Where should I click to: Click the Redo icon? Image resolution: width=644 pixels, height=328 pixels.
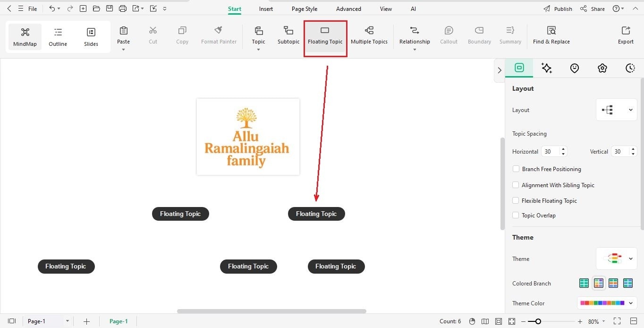tap(70, 9)
